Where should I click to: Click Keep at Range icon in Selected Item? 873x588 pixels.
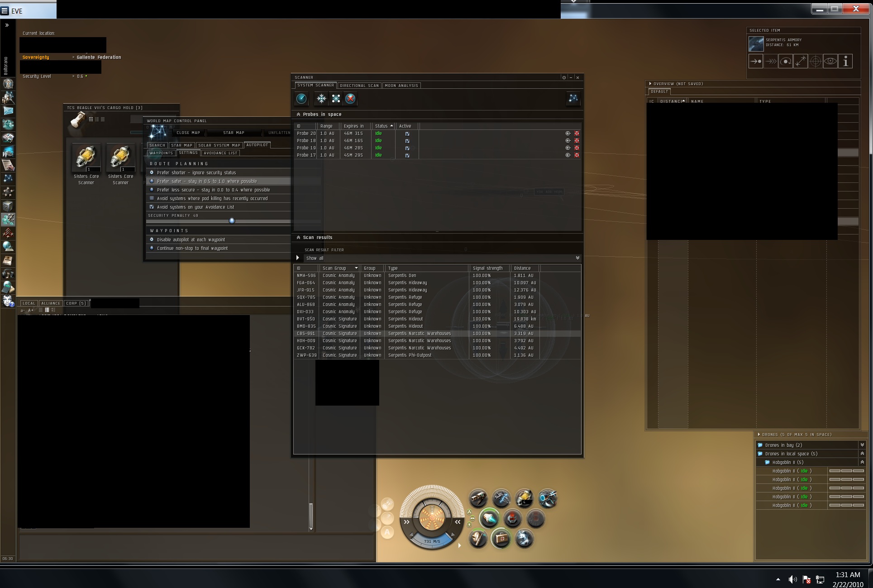click(801, 61)
